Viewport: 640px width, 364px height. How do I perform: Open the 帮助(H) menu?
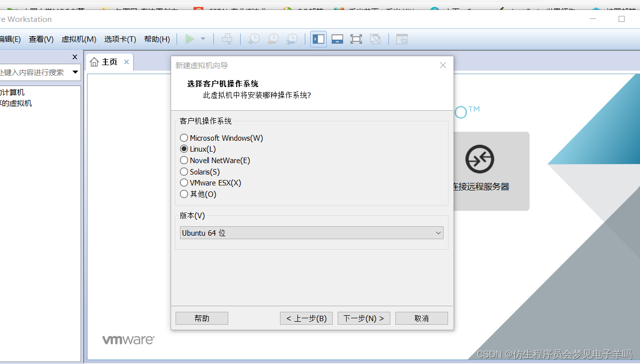click(157, 39)
